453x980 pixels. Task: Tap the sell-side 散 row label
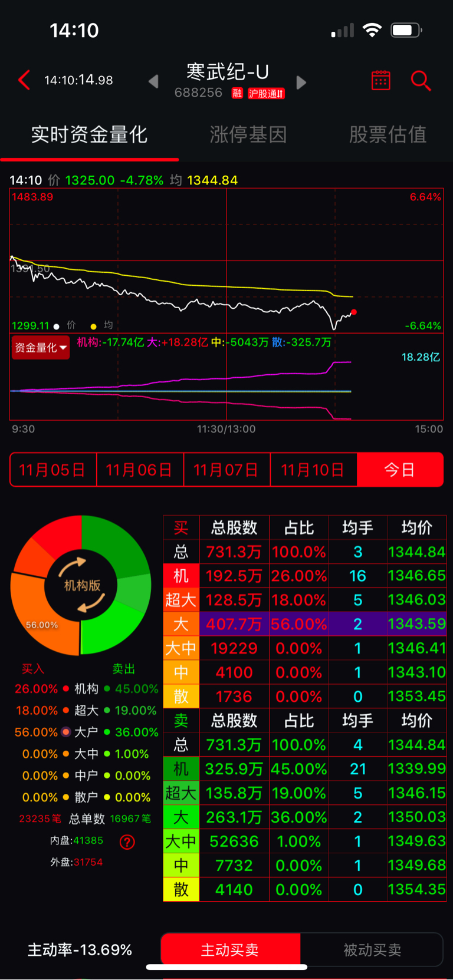coord(181,890)
